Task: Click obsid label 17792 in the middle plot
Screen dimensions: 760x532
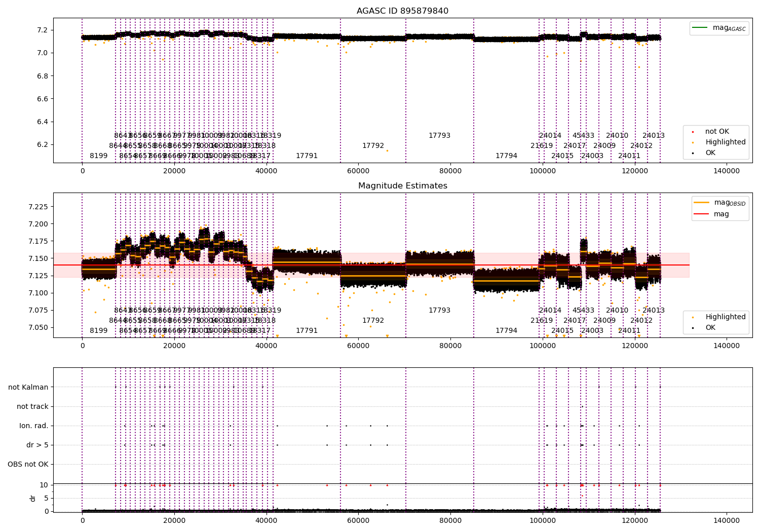Action: [x=373, y=321]
